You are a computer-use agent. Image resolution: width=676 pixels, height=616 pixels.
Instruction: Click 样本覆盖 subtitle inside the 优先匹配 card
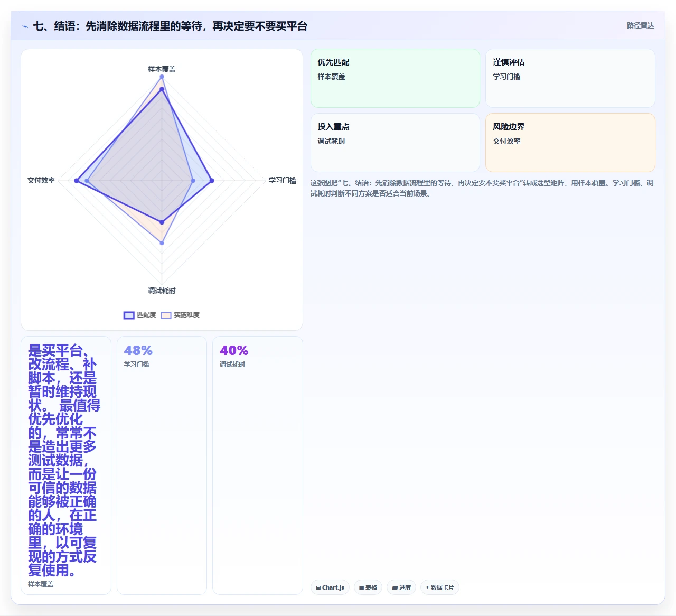(x=331, y=77)
